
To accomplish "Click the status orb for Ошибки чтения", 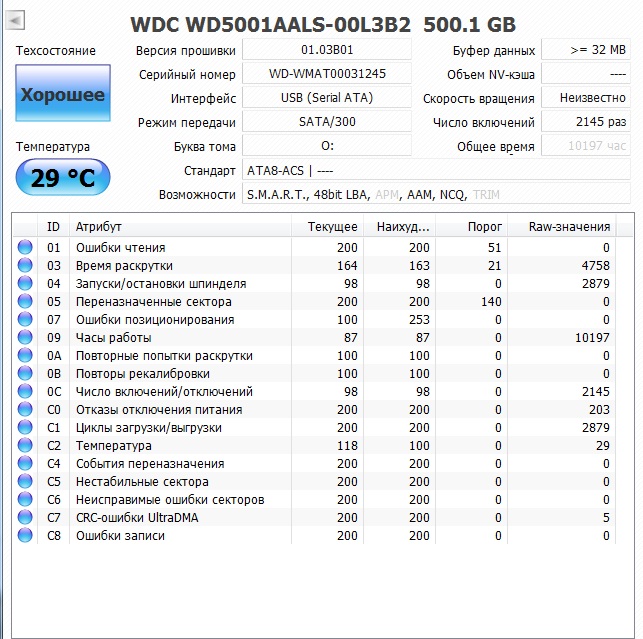I will pyautogui.click(x=25, y=247).
